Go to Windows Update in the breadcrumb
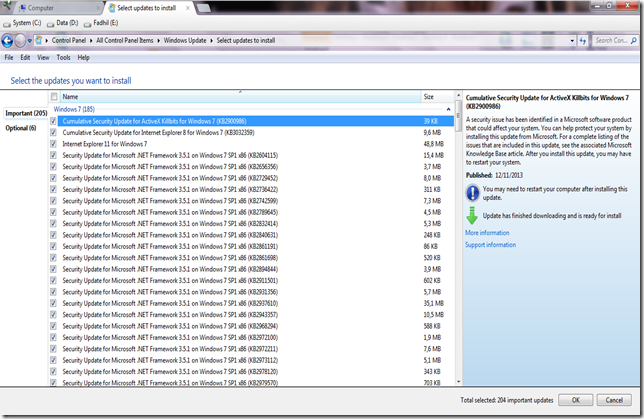644x419 pixels. click(x=185, y=41)
